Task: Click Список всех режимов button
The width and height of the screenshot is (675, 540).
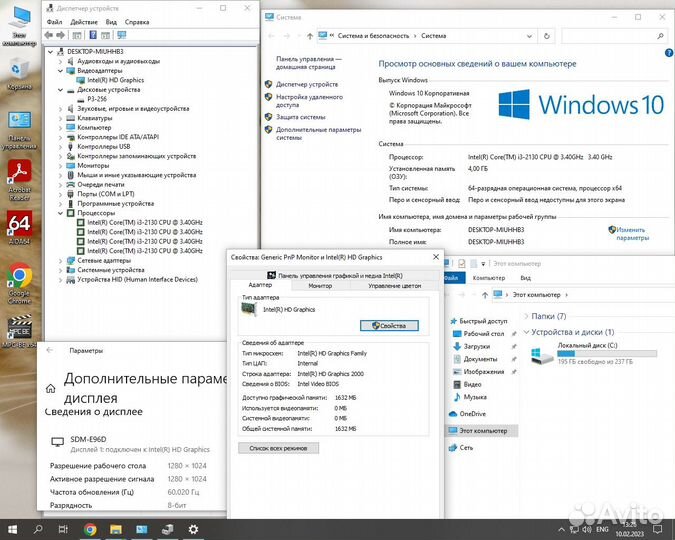Action: point(279,448)
